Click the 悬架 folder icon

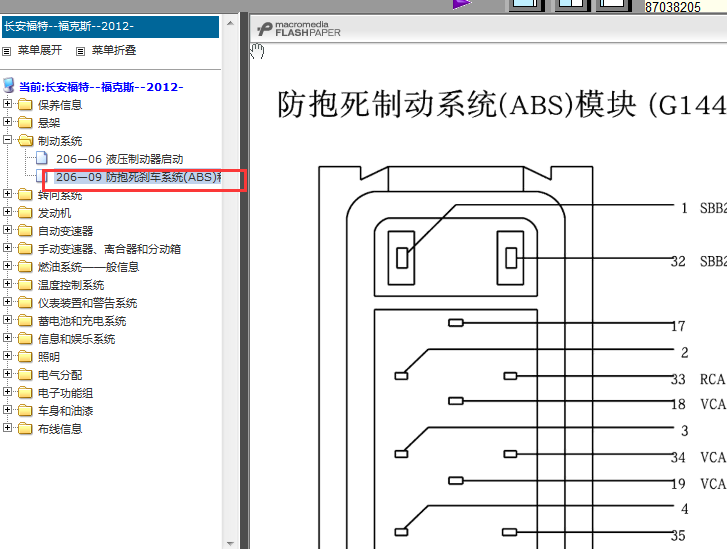point(25,122)
